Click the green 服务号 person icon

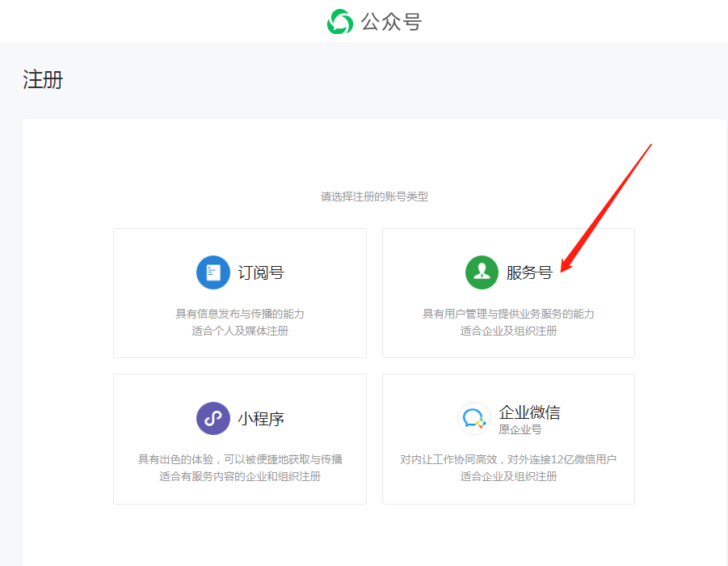pos(482,272)
